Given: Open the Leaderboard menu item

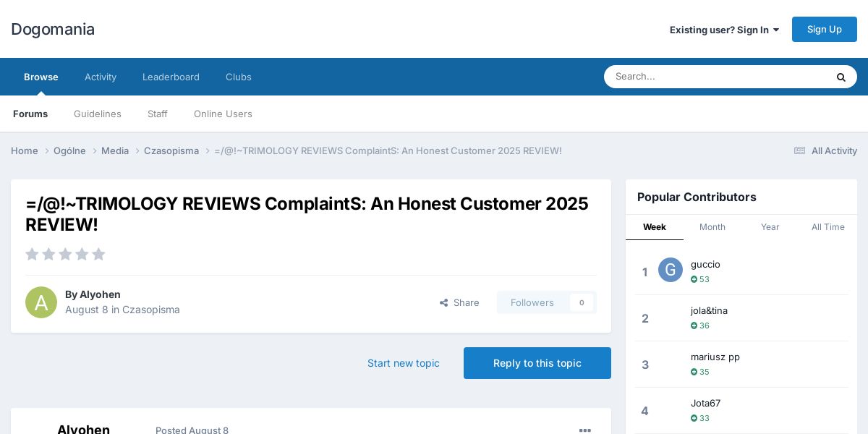Looking at the screenshot, I should pyautogui.click(x=171, y=77).
